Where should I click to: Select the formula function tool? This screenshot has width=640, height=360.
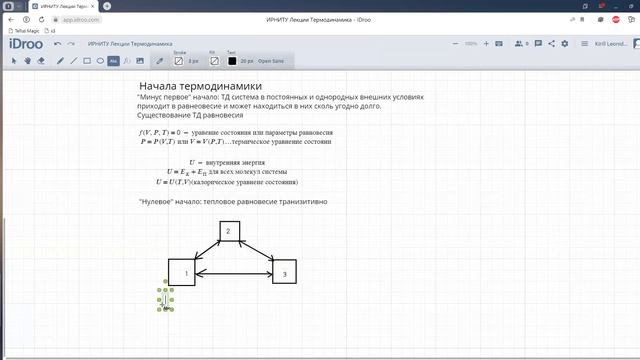(127, 61)
